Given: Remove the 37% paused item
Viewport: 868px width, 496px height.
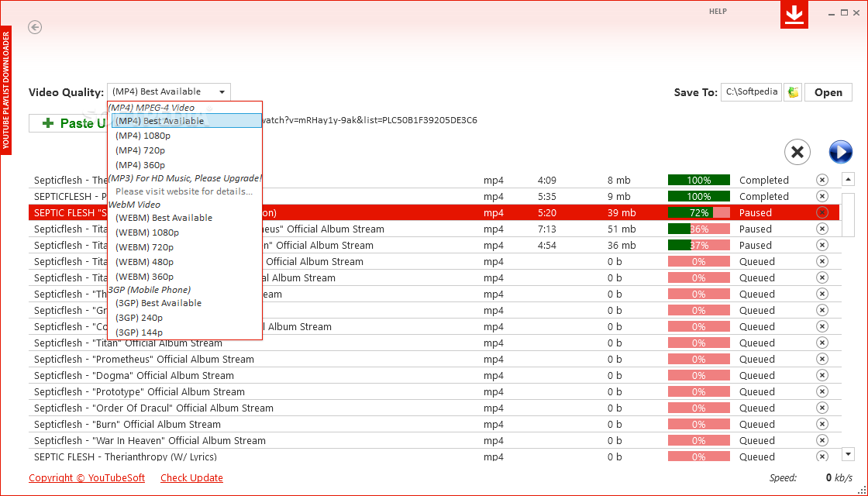Looking at the screenshot, I should (822, 245).
